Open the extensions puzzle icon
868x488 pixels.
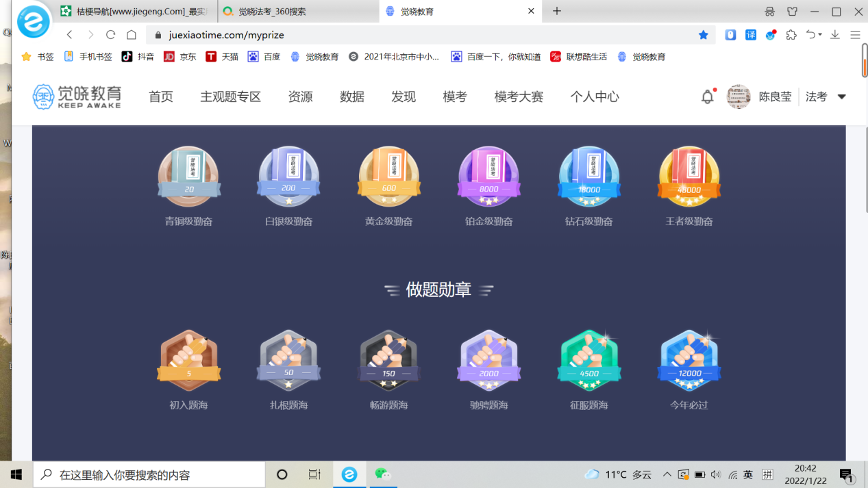[x=791, y=35]
